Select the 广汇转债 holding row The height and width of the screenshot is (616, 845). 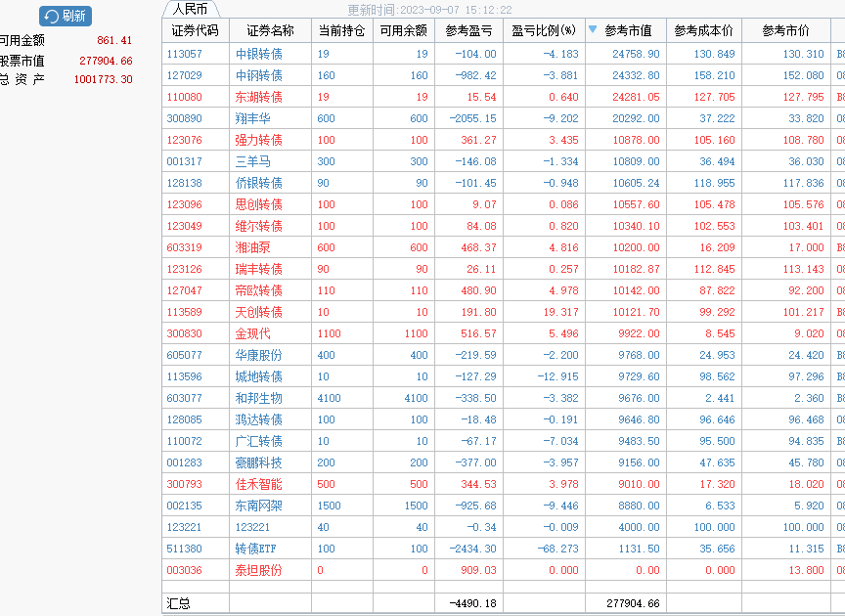[x=504, y=441]
